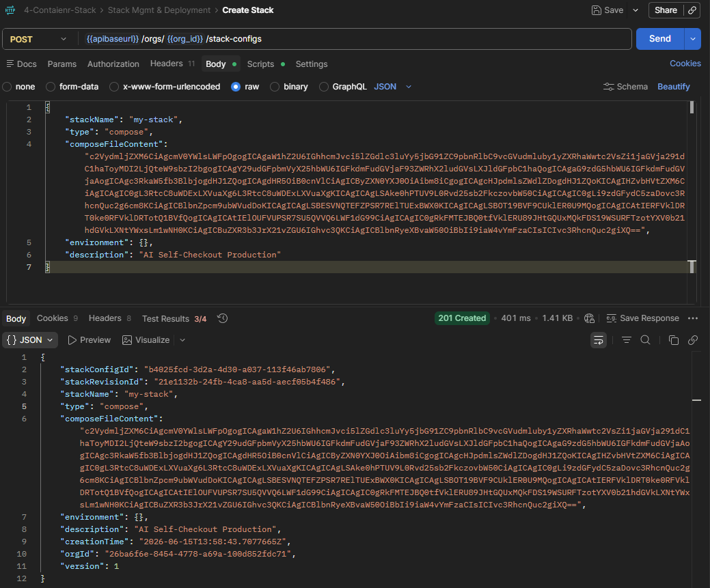Expand the Visualize options chevron

[182, 340]
